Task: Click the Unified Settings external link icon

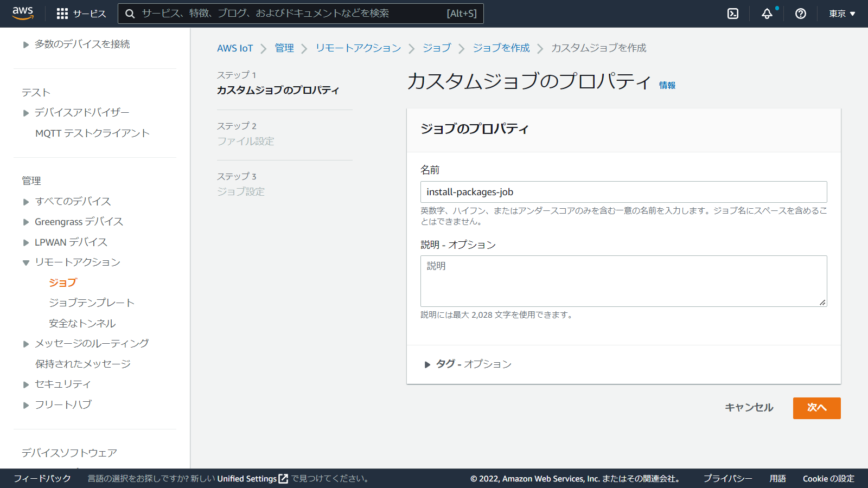Action: tap(283, 478)
